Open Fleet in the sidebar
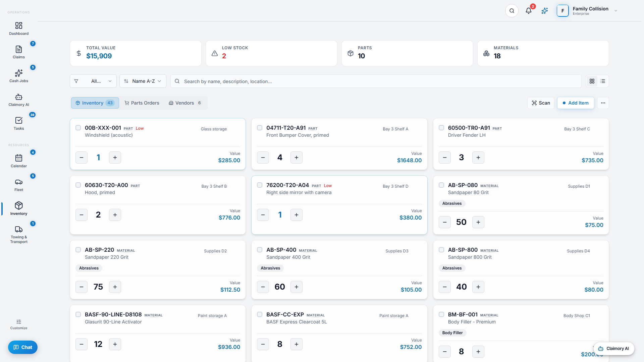The height and width of the screenshot is (362, 644). [x=19, y=185]
